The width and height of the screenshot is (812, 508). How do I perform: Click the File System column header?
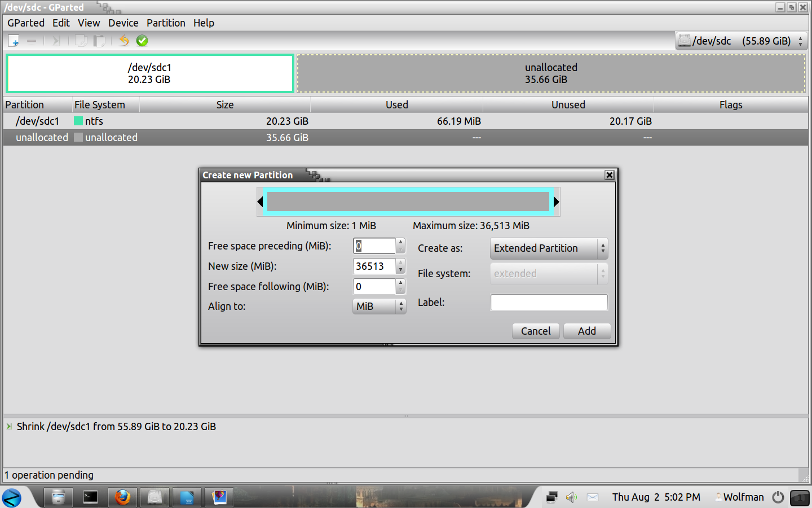[106, 105]
